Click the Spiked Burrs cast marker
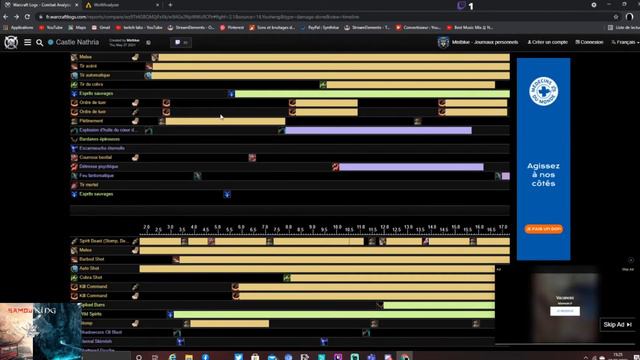 coord(380,305)
